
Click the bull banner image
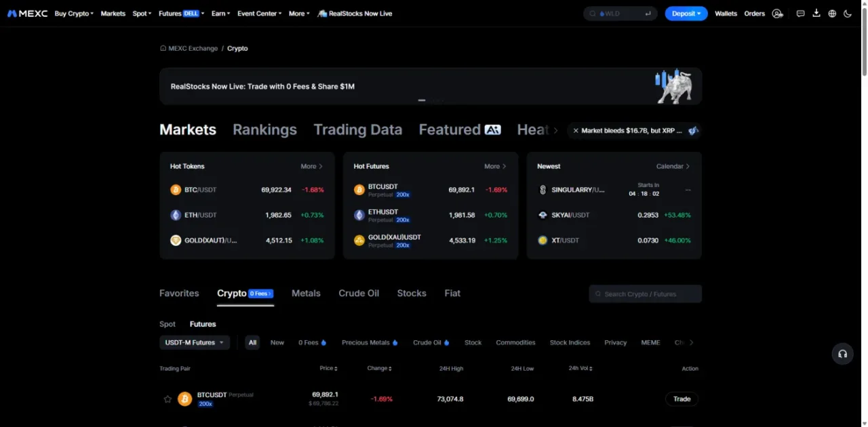pyautogui.click(x=673, y=85)
